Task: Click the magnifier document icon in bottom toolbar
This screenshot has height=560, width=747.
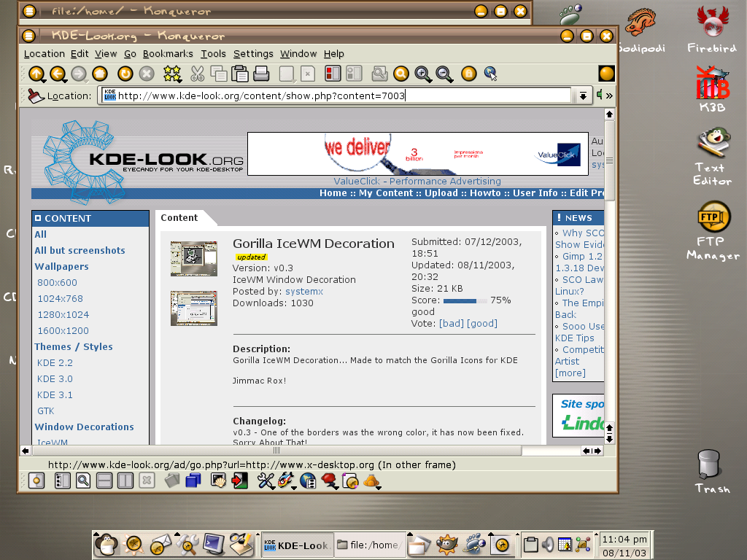Action: tap(83, 481)
